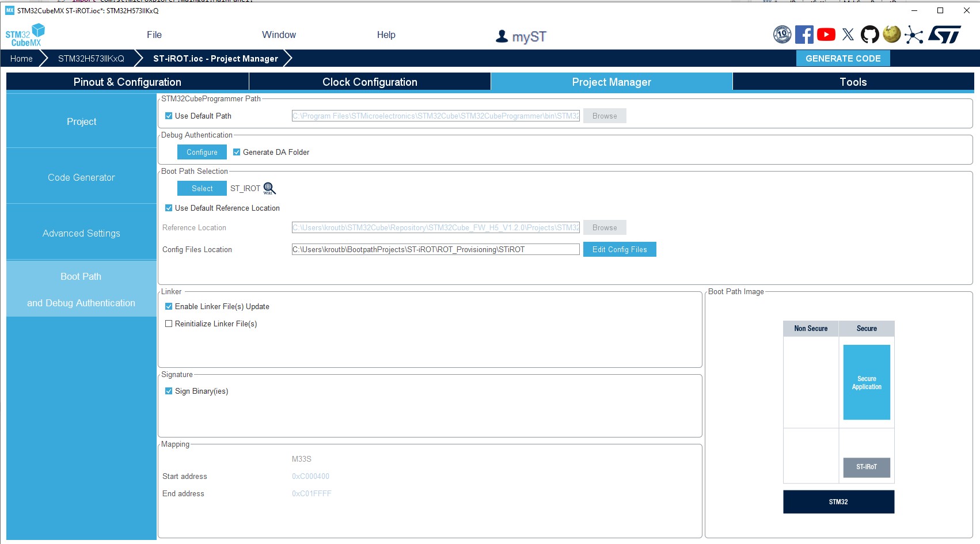This screenshot has width=980, height=544.
Task: Click the M33S mapping label
Action: [301, 459]
